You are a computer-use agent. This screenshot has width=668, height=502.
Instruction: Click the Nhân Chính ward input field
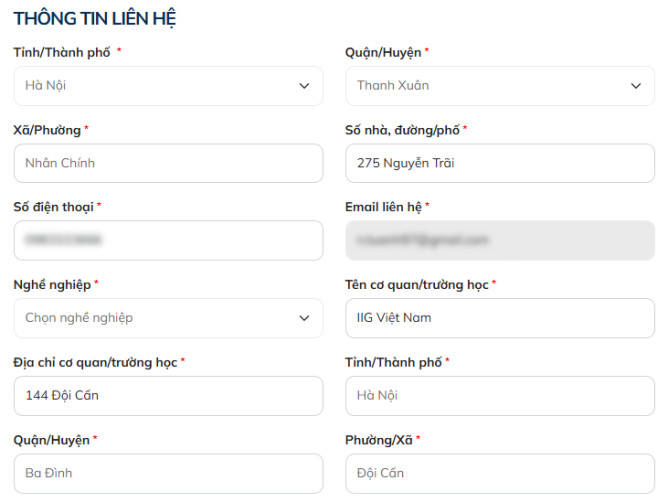tap(168, 163)
